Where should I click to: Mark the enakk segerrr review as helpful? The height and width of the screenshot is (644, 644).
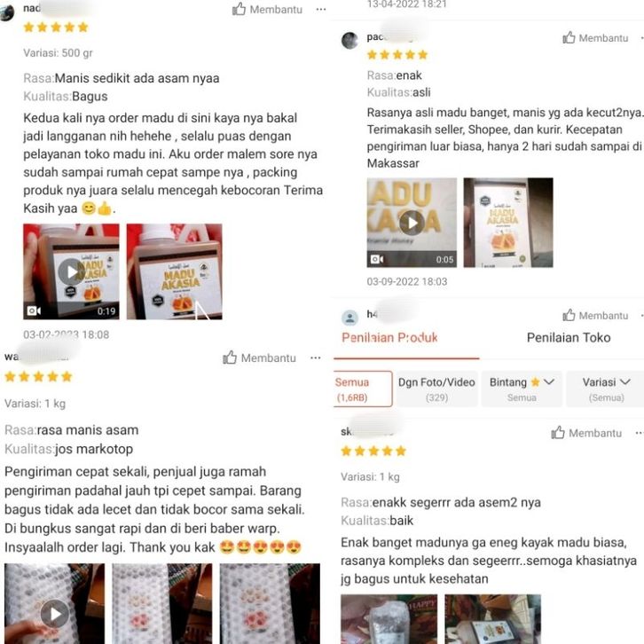click(x=586, y=433)
